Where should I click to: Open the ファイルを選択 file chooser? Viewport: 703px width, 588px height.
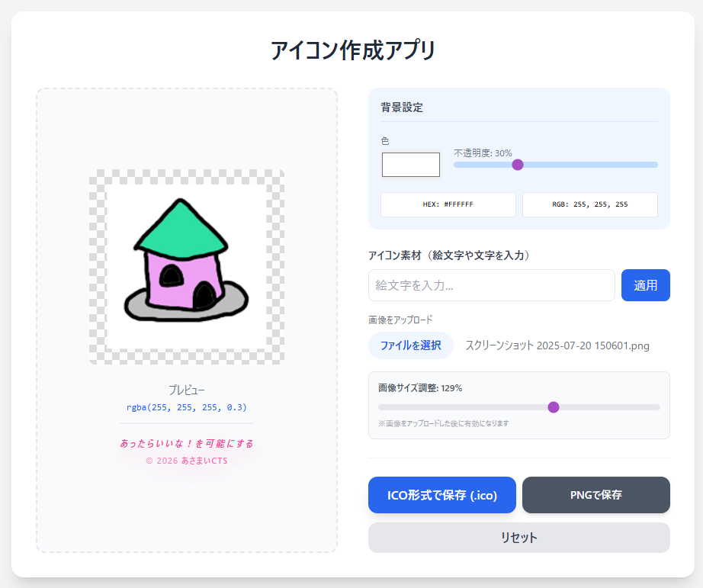[409, 345]
